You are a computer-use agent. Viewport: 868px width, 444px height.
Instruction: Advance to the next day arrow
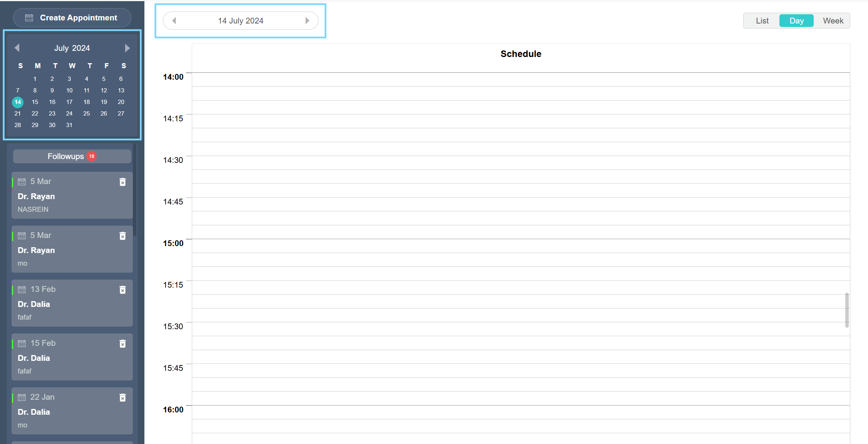[x=307, y=21]
